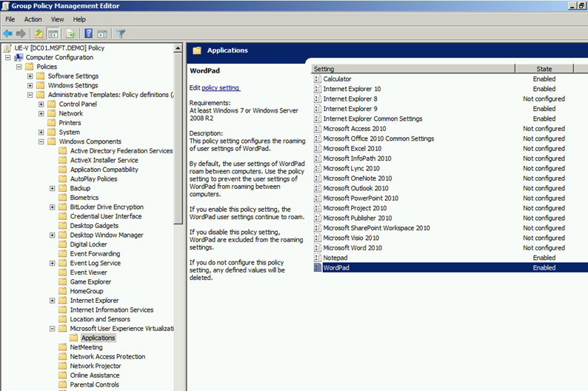Viewport: 588px width, 391px height.
Task: Select Active Directory Federation Services folder
Action: tap(121, 151)
